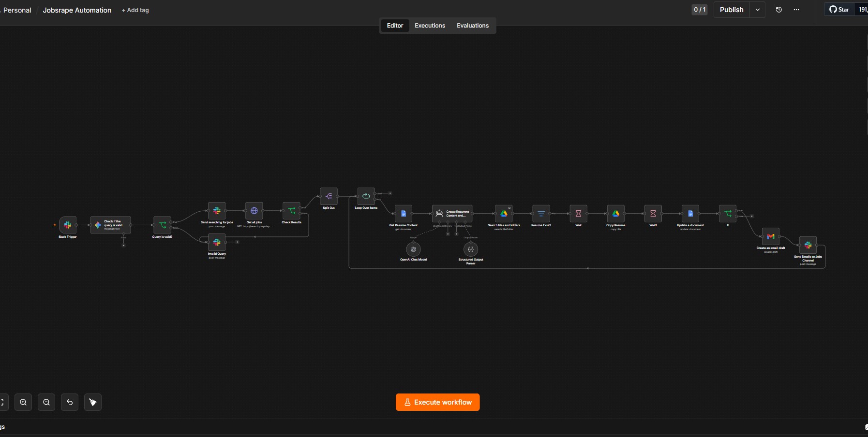The width and height of the screenshot is (868, 437).
Task: Select the 'Create Resume Content and...' agent node
Action: (452, 214)
